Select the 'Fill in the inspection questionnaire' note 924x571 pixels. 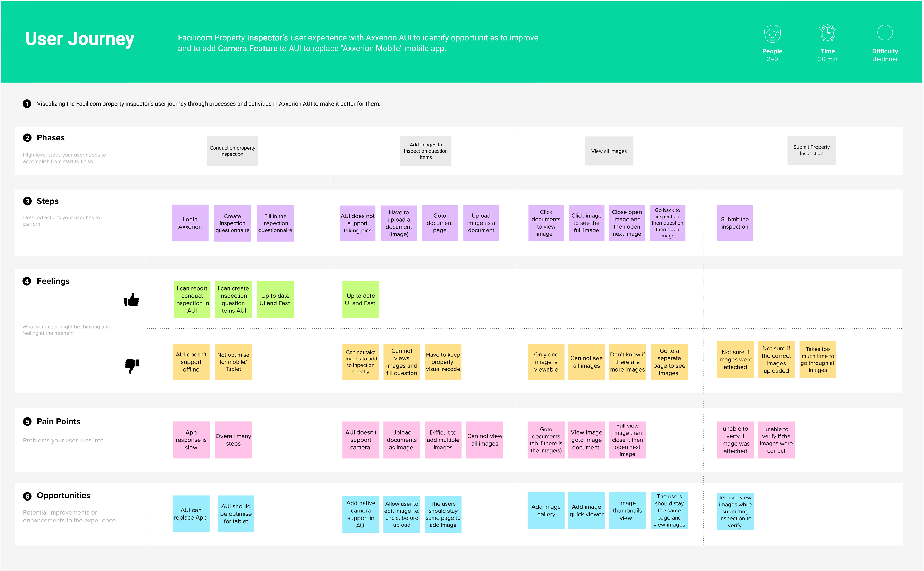pyautogui.click(x=275, y=223)
